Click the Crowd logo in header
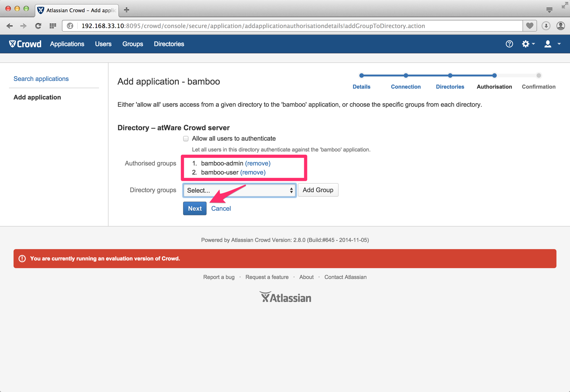The width and height of the screenshot is (570, 392). pyautogui.click(x=25, y=44)
